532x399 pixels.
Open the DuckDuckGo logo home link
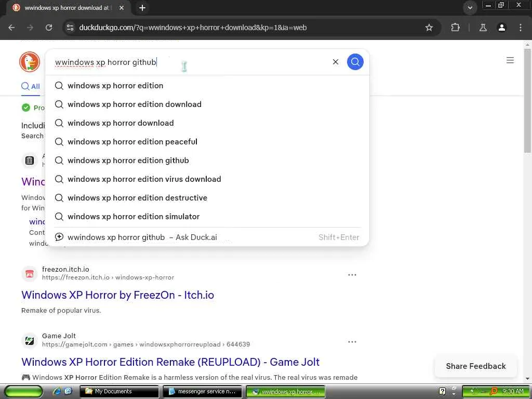pos(30,62)
